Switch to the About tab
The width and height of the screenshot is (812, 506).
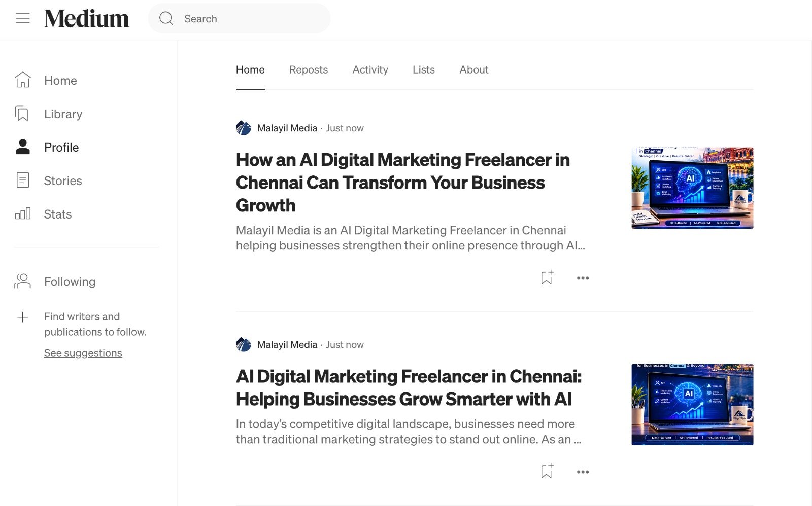[x=474, y=70]
